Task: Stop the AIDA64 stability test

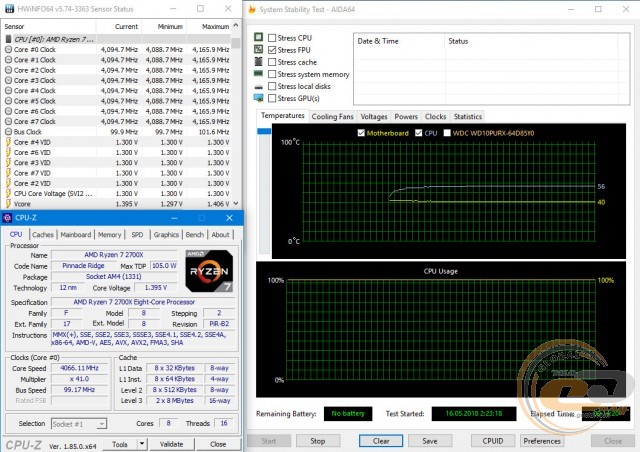Action: [x=318, y=441]
